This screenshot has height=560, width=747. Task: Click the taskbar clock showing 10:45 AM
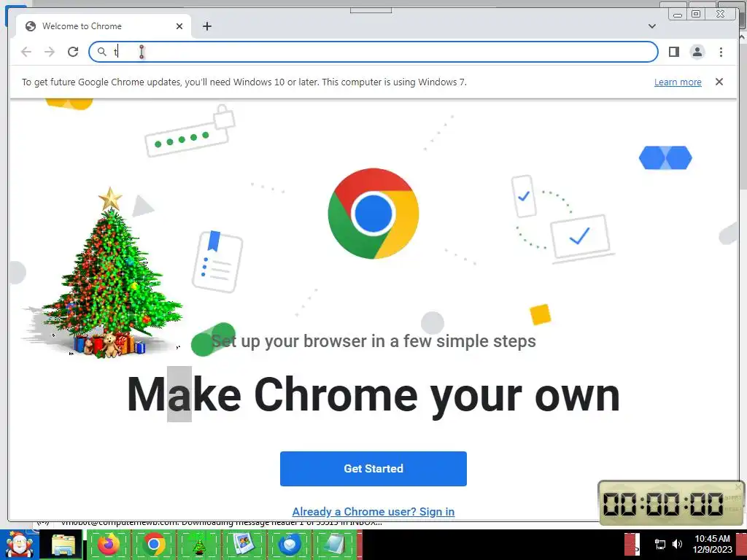click(x=712, y=544)
